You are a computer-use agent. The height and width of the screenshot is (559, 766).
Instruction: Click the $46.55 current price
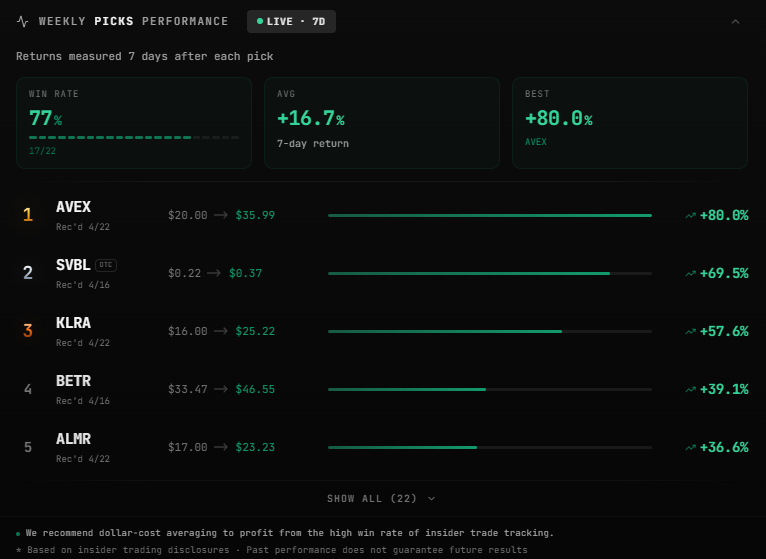(x=255, y=389)
